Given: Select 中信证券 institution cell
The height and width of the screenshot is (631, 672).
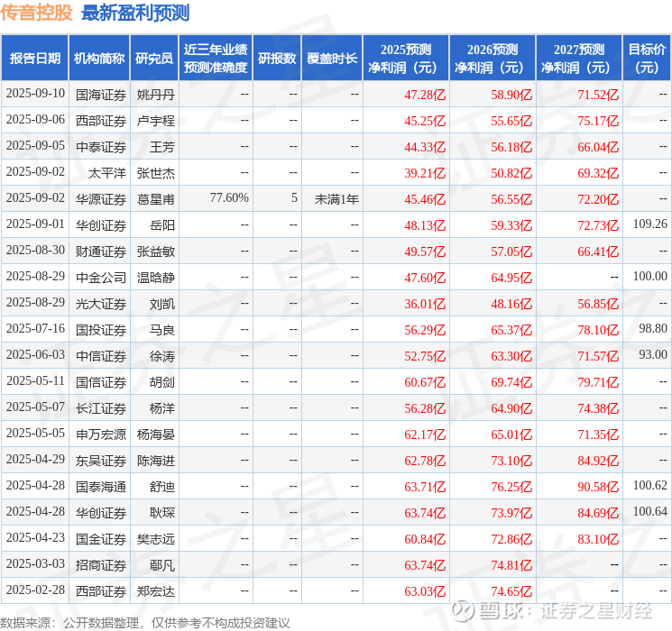Looking at the screenshot, I should pos(101,356).
